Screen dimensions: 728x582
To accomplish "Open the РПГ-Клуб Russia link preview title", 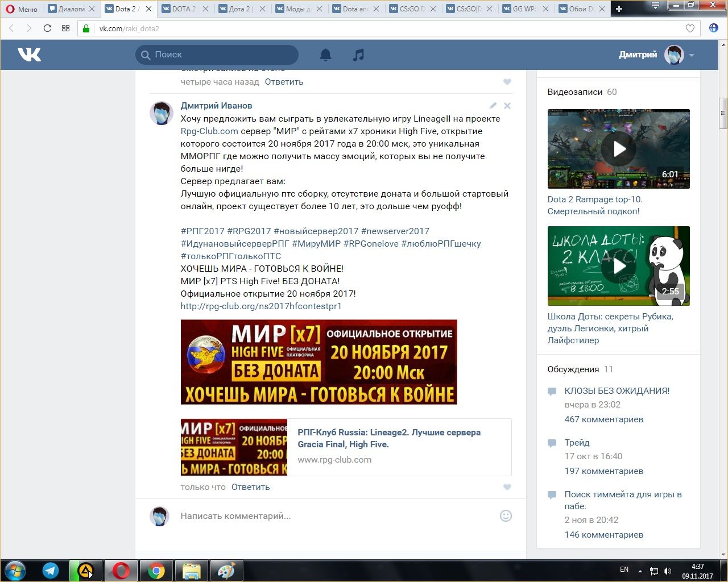I will pos(389,438).
